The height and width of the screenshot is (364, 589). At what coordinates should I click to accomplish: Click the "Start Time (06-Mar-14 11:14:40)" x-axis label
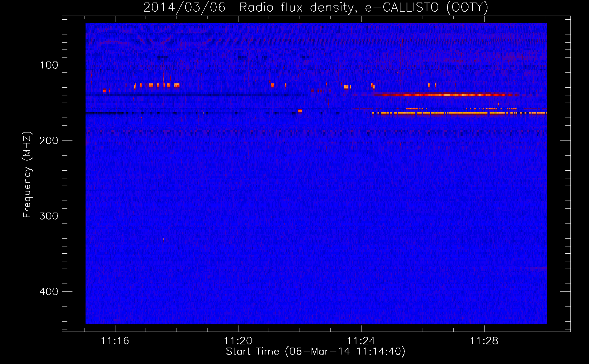[x=316, y=352]
